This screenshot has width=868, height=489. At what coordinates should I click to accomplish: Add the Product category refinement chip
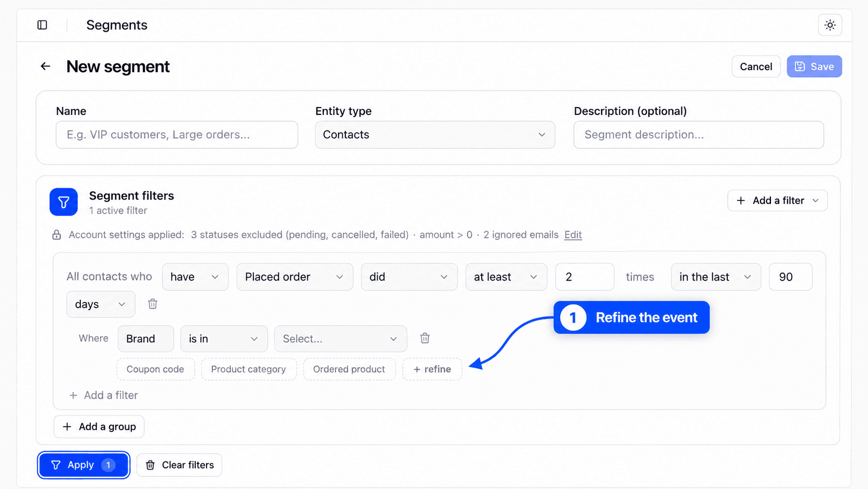point(248,369)
